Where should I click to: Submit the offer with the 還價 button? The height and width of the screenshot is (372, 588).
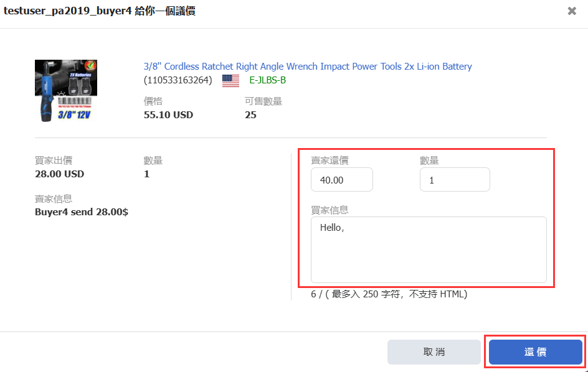(535, 352)
